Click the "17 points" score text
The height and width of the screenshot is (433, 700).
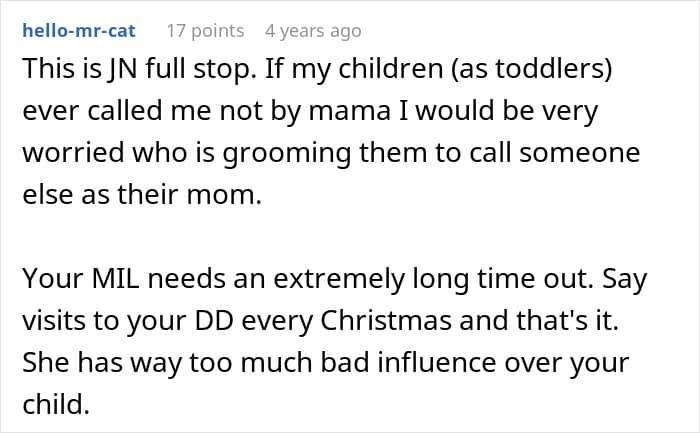[204, 31]
